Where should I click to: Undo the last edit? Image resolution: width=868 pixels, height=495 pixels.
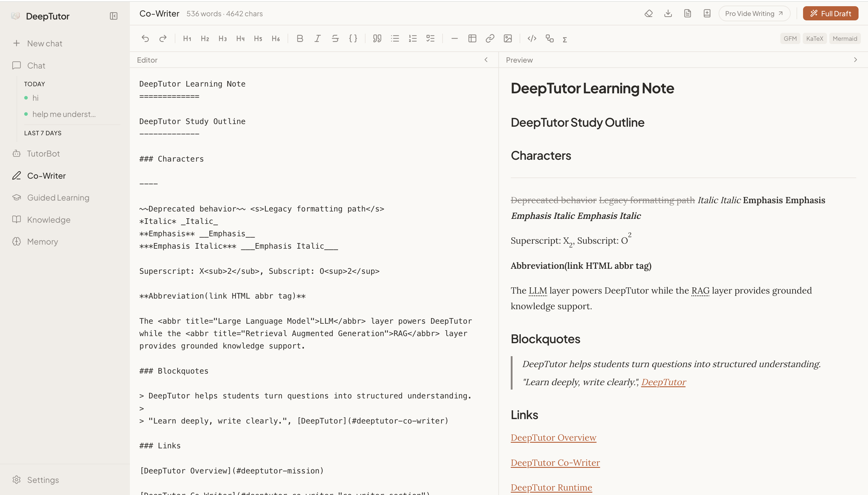coord(146,38)
